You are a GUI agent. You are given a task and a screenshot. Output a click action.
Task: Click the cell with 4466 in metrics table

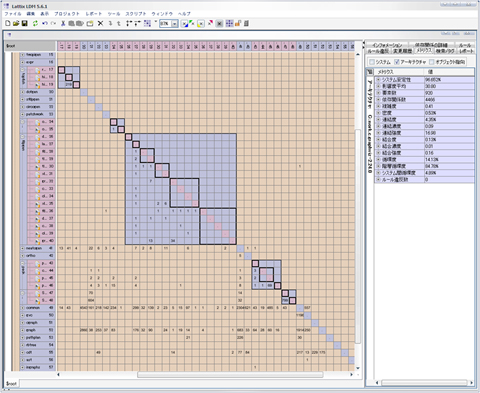(x=449, y=100)
